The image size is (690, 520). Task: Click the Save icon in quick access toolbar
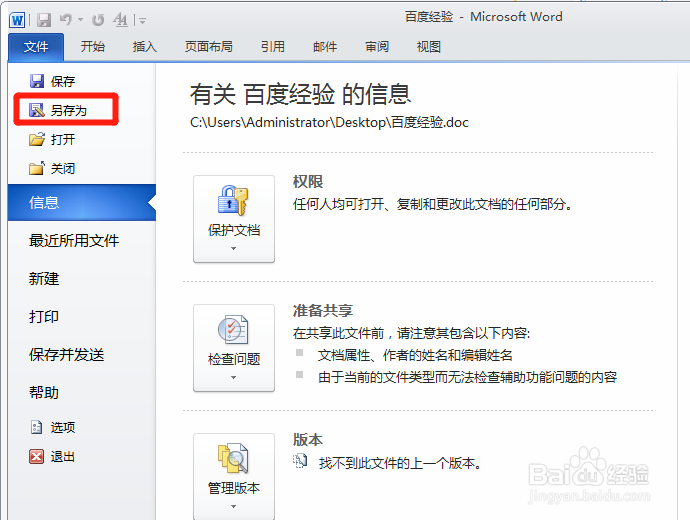coord(44,20)
